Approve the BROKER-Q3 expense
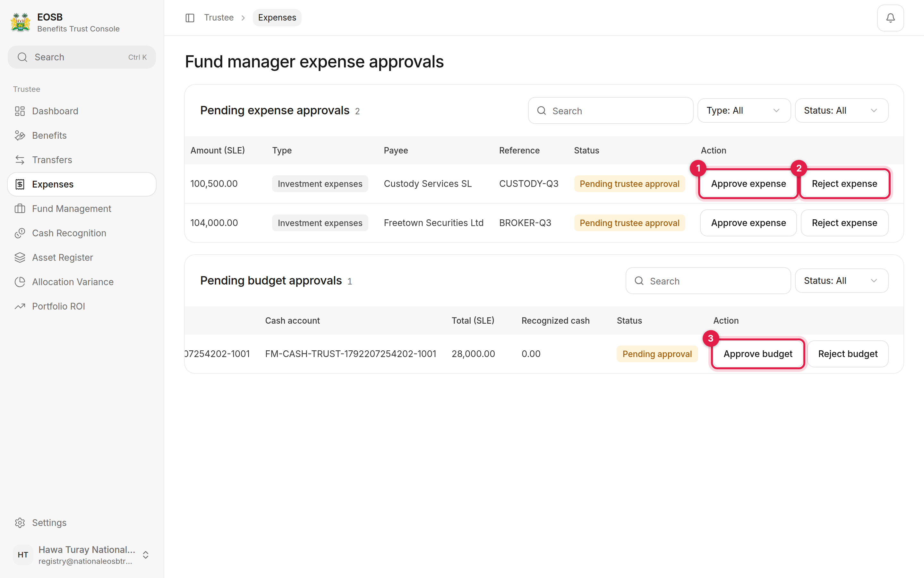The height and width of the screenshot is (578, 924). [748, 223]
